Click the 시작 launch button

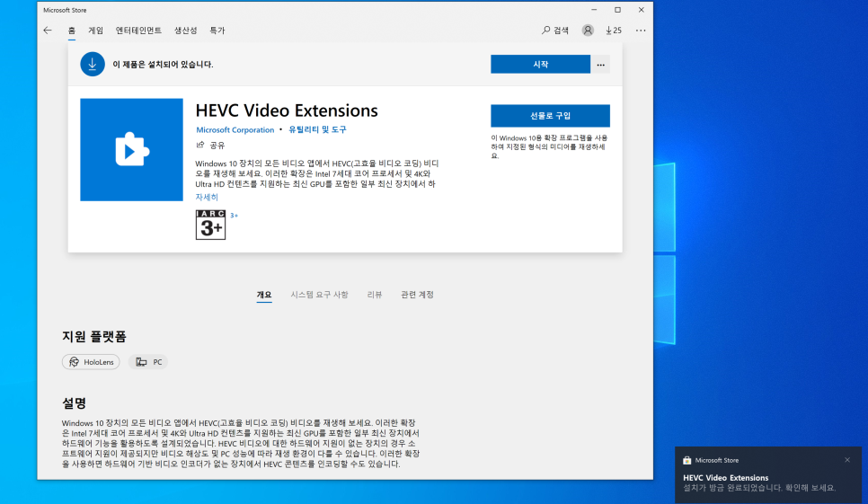coord(540,64)
